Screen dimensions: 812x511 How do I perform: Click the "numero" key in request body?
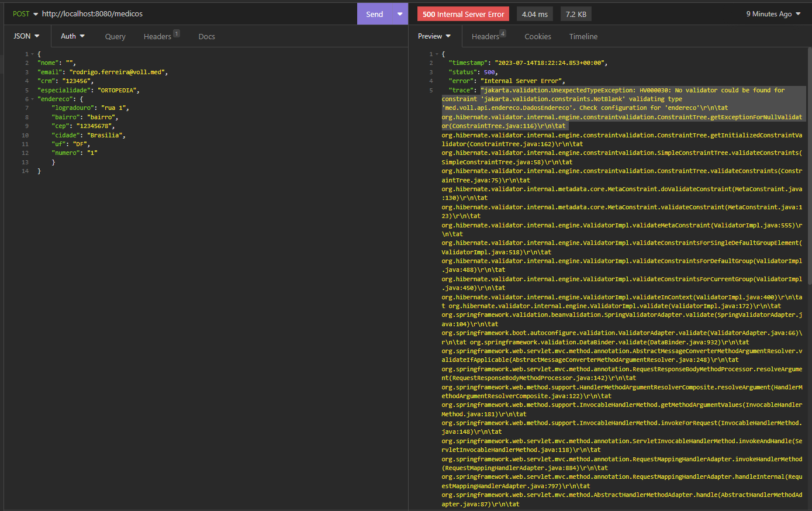click(66, 153)
